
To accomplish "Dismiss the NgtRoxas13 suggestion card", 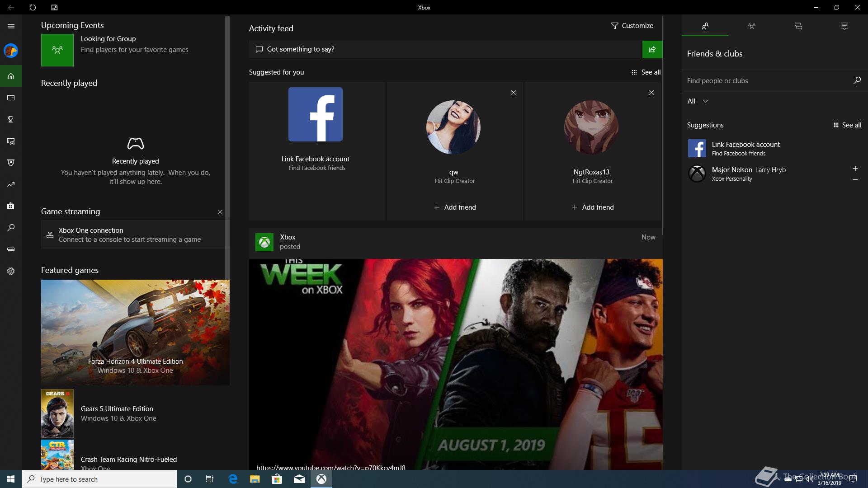I will coord(651,93).
